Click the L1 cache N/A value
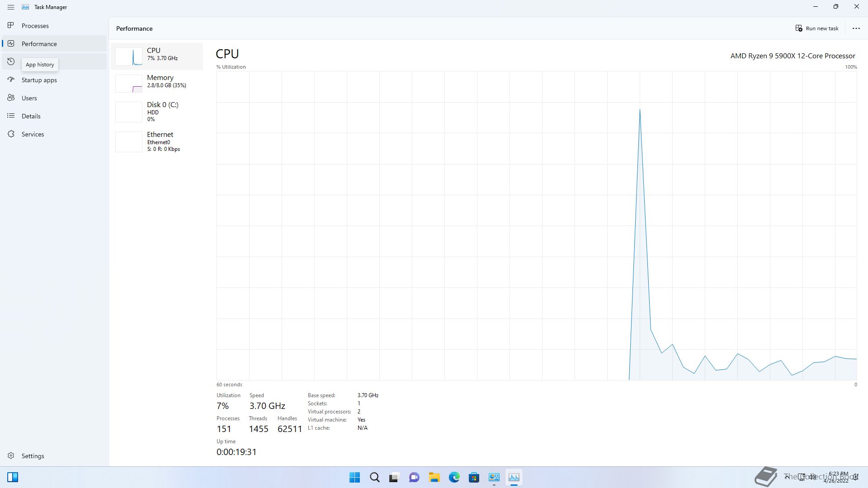 (363, 428)
